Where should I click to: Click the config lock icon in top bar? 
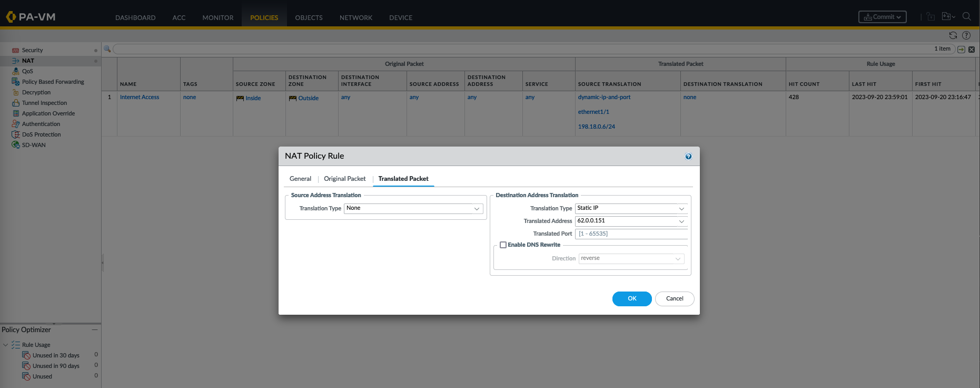(x=930, y=17)
